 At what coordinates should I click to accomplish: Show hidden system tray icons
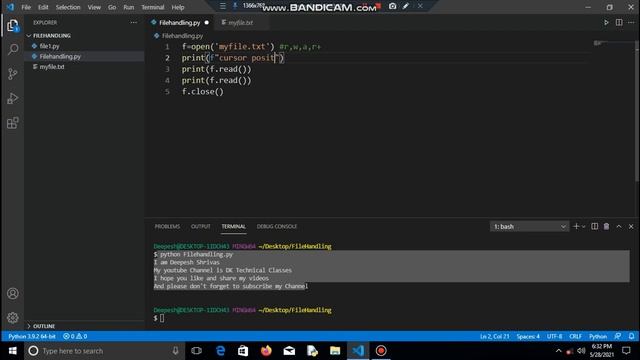[x=558, y=351]
